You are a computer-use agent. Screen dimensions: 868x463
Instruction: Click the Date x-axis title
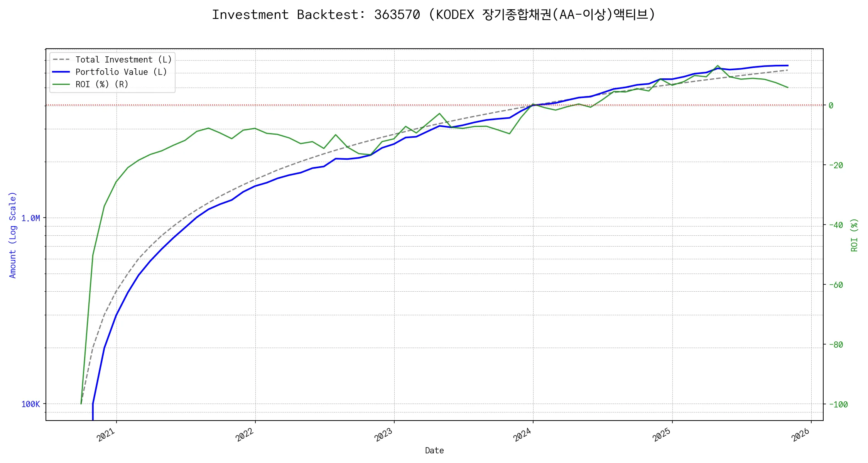tap(434, 451)
